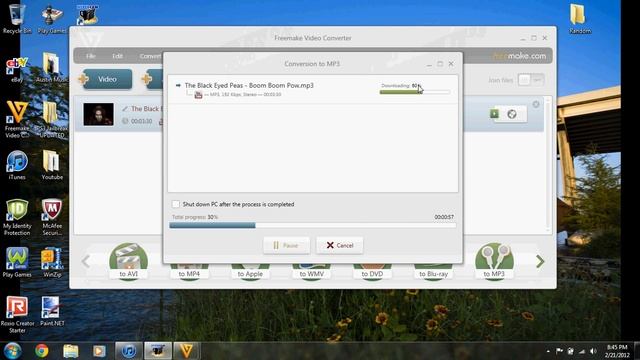Open the Freemake Video Converter desktop shortcut

pos(17,119)
